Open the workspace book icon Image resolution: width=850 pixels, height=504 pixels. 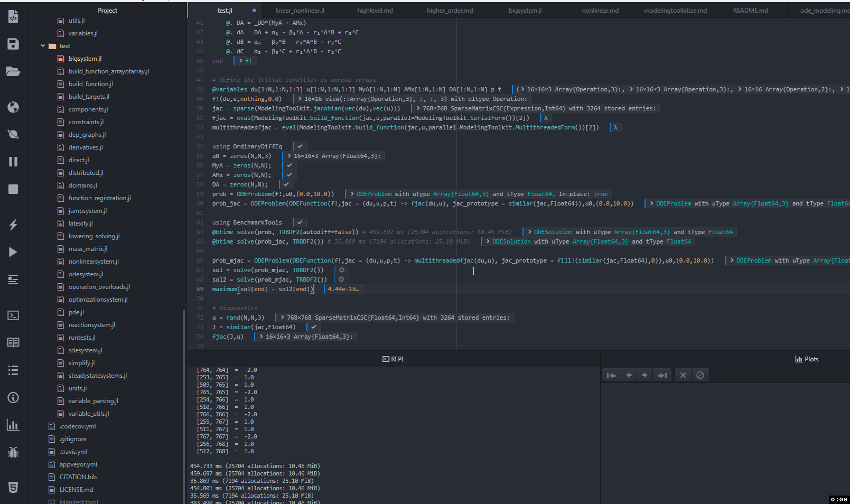pyautogui.click(x=13, y=342)
